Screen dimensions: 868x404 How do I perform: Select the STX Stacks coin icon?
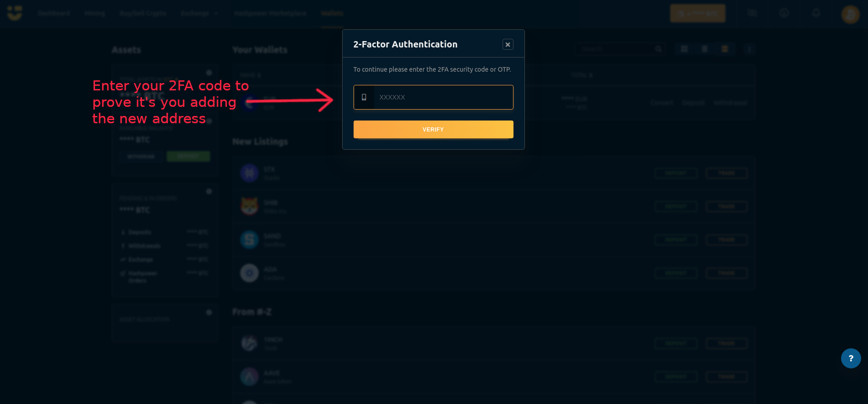pos(249,173)
